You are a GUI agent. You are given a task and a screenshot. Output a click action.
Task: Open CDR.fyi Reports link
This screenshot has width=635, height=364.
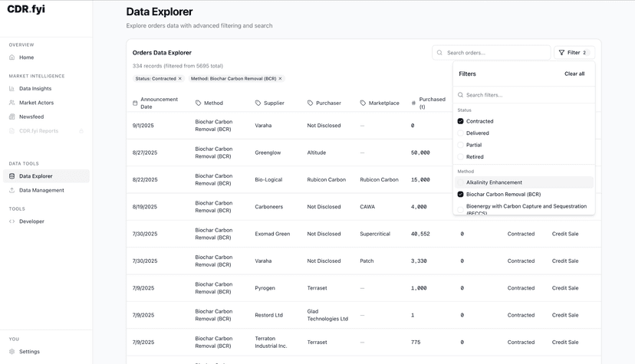[39, 131]
